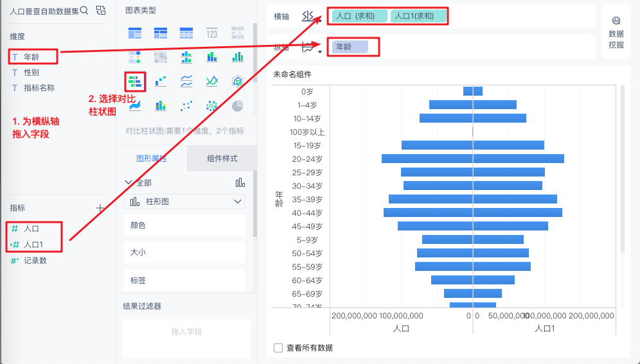Choose the gray map chart type
This screenshot has width=640, height=364.
pyautogui.click(x=161, y=57)
